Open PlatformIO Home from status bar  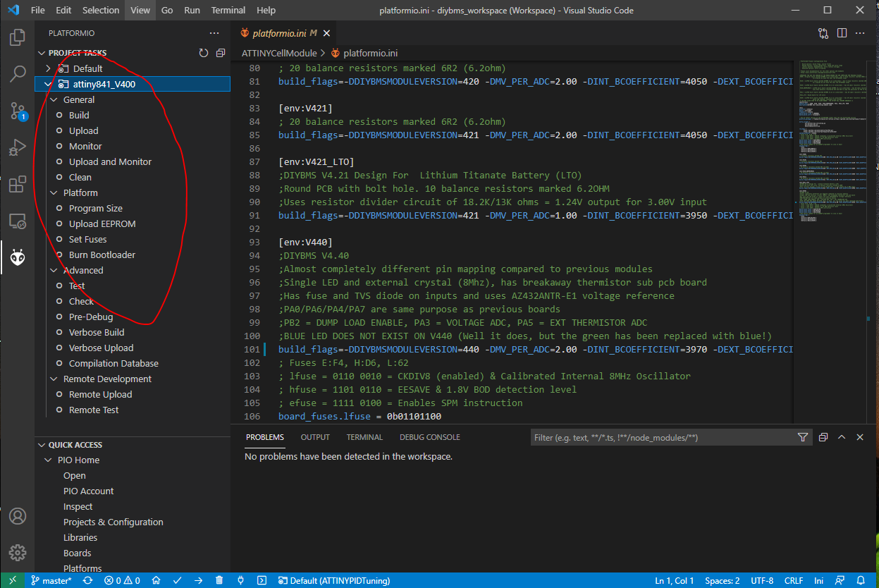(x=156, y=580)
